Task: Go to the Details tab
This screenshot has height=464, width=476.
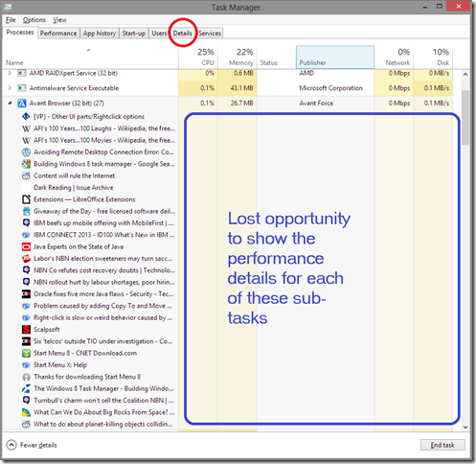Action: [183, 34]
